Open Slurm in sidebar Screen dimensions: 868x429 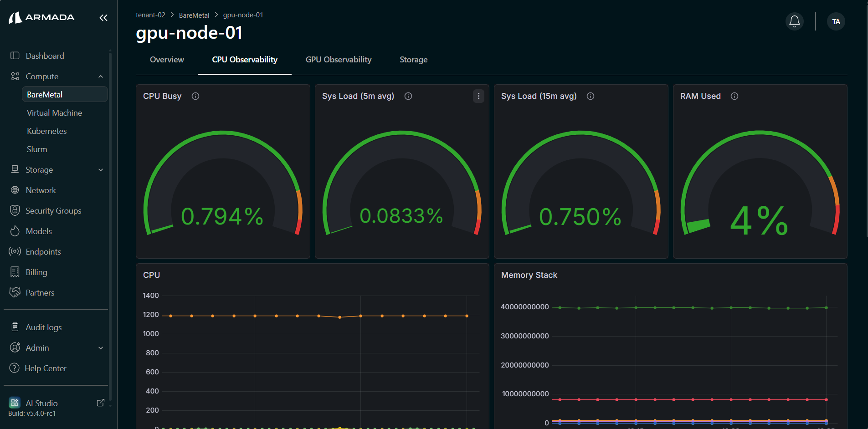(37, 149)
